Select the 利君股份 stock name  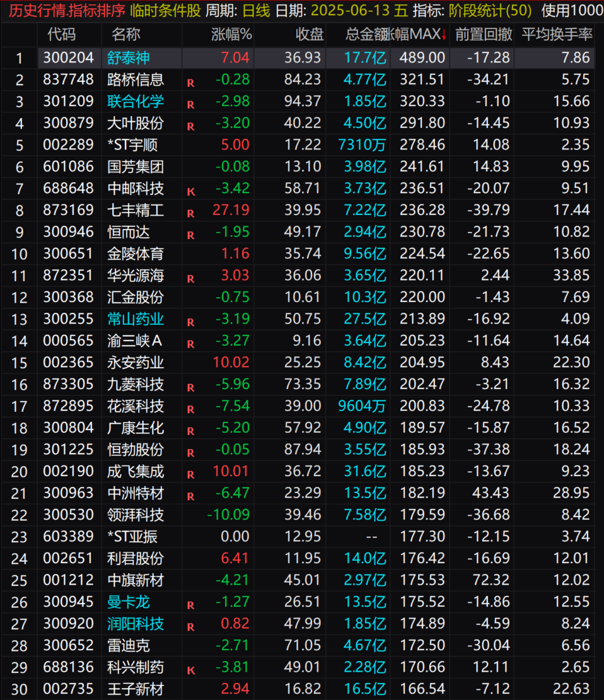point(136,559)
